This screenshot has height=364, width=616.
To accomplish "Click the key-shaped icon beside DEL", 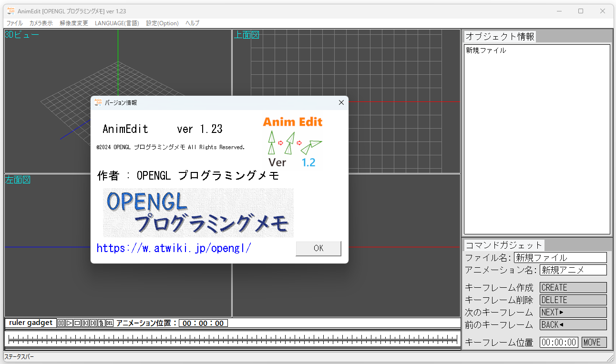I will pos(102,323).
